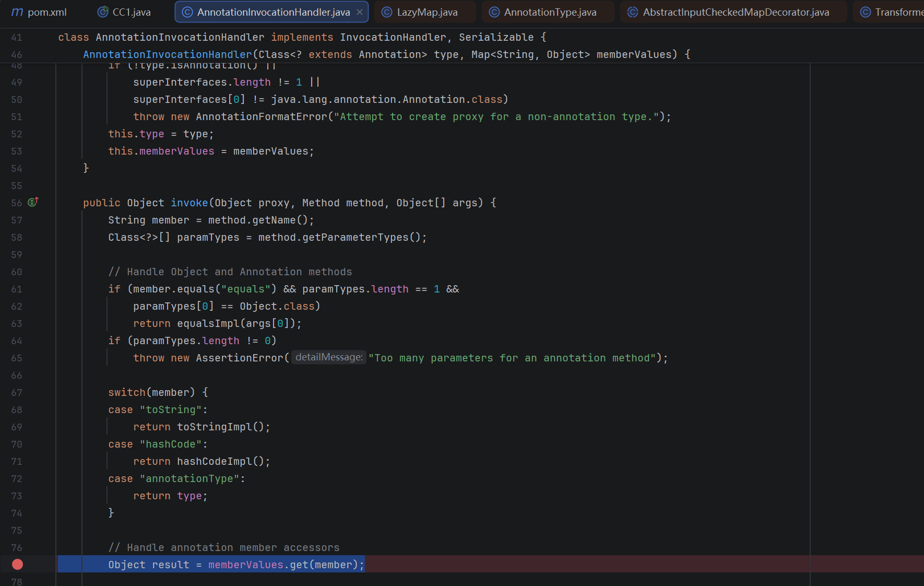Toggle a breakpoint in the gutter at line 63
This screenshot has width=924, height=586.
pyautogui.click(x=17, y=324)
